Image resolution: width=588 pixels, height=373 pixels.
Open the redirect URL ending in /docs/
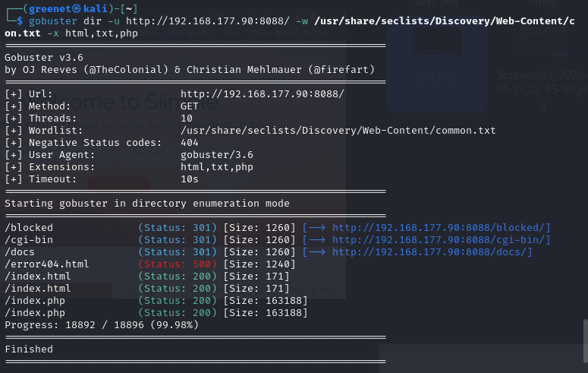(x=432, y=252)
